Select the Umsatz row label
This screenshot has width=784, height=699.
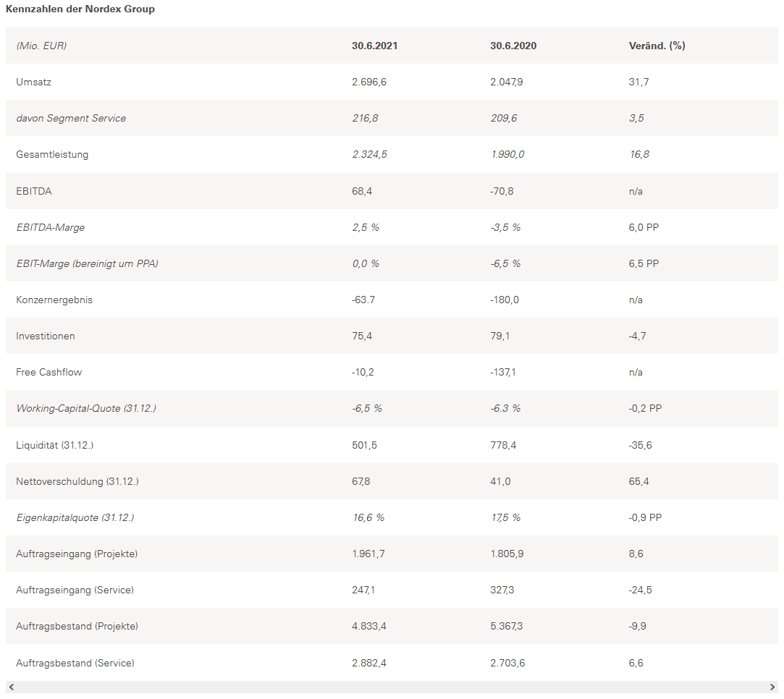pyautogui.click(x=33, y=82)
